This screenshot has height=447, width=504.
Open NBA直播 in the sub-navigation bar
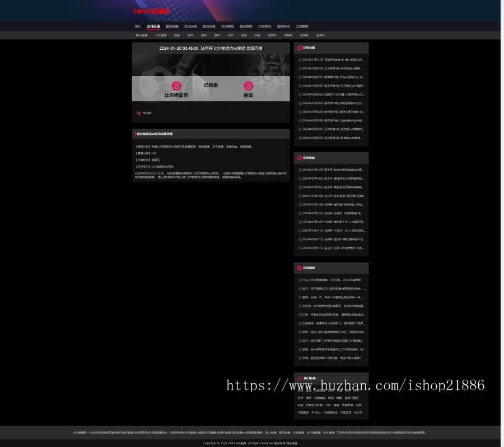coord(142,35)
